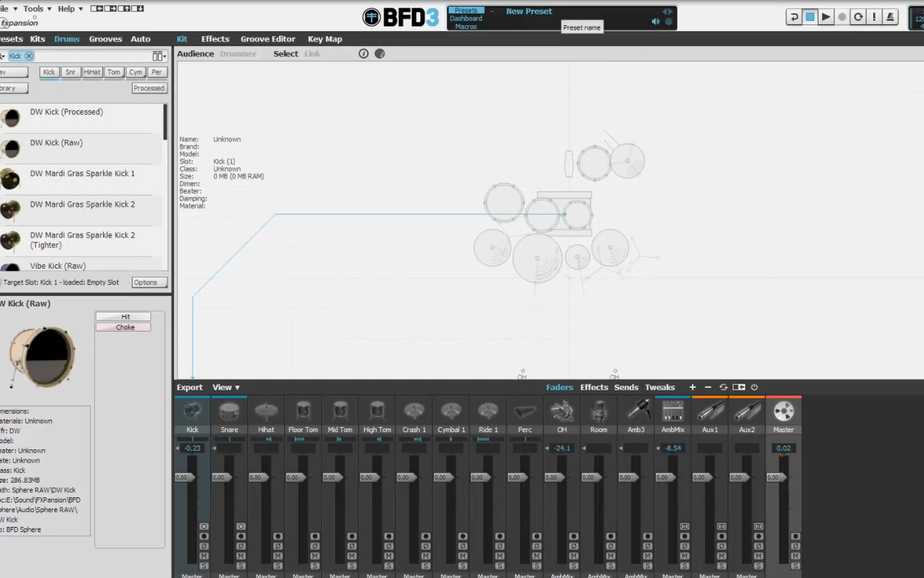Image resolution: width=924 pixels, height=578 pixels.
Task: Expand the Kick channel arrow left of -0.23
Action: coord(178,449)
